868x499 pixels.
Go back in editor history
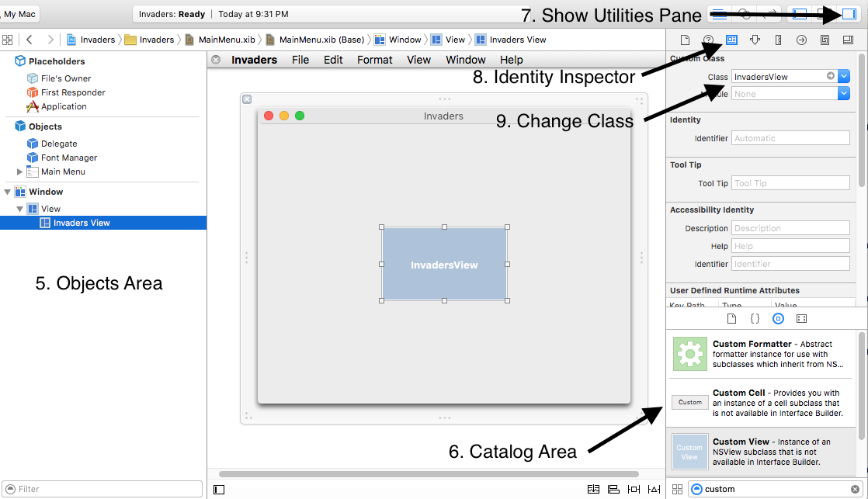(x=30, y=40)
